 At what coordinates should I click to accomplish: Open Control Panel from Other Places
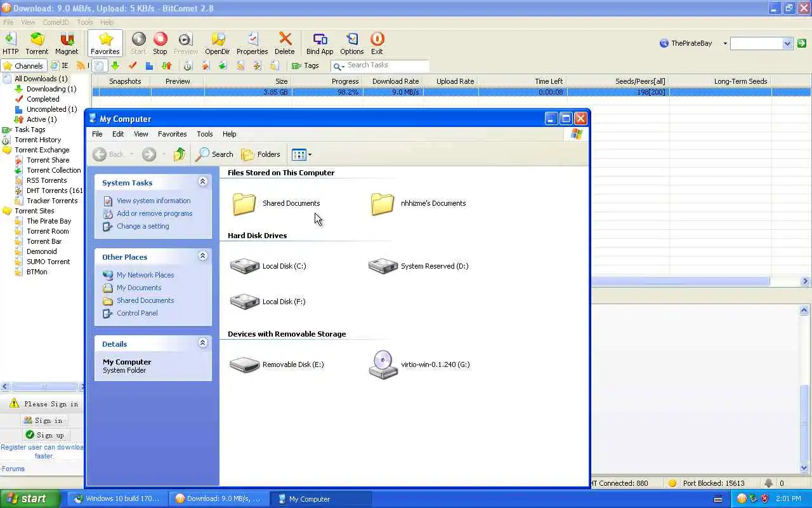(137, 313)
